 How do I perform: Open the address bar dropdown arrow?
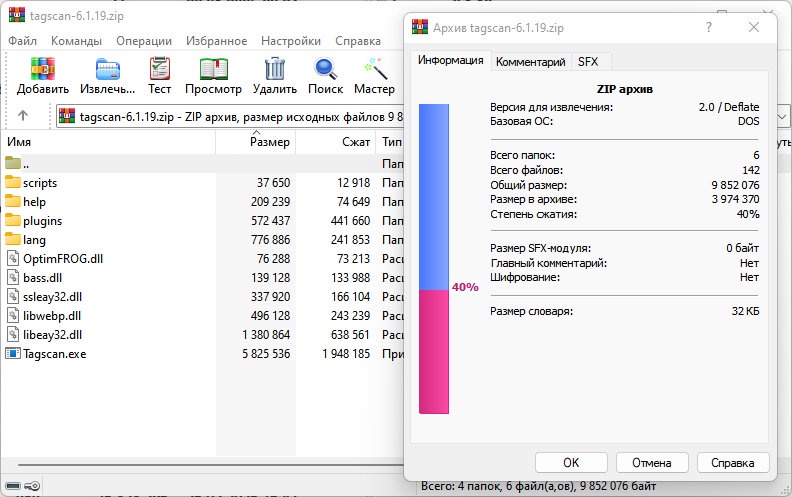click(x=782, y=117)
